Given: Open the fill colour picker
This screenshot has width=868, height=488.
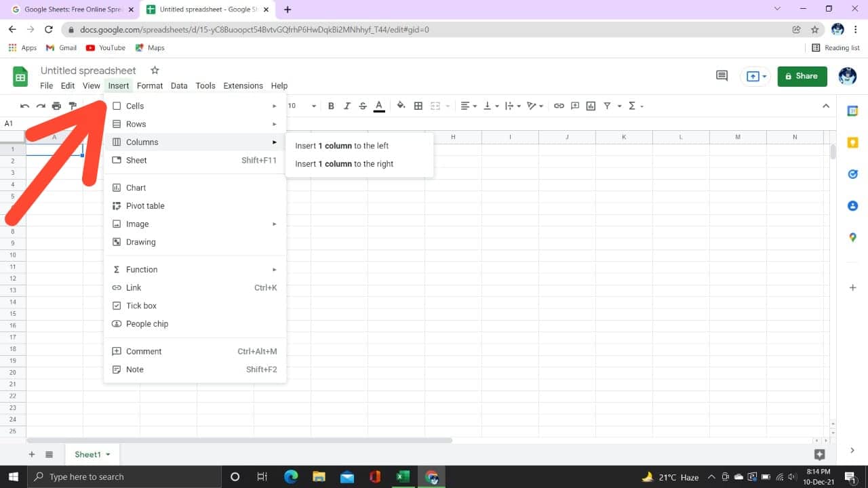Looking at the screenshot, I should 401,106.
